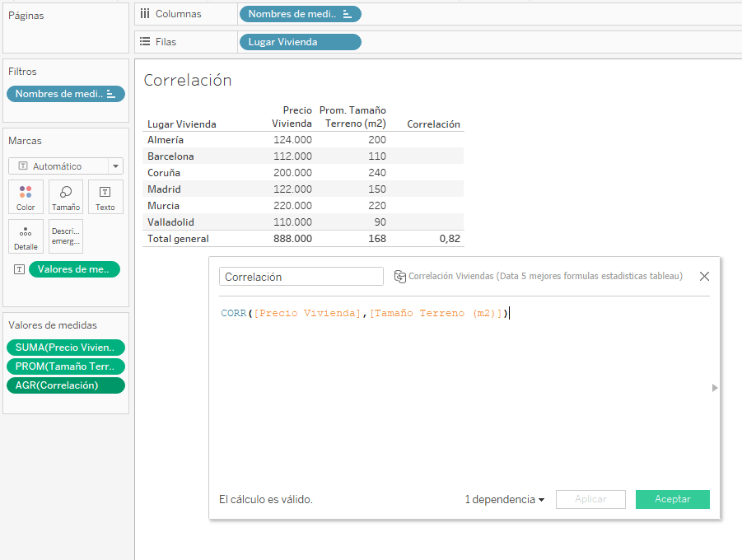Click the 200.000 price cell
This screenshot has height=560, width=742.
point(292,173)
